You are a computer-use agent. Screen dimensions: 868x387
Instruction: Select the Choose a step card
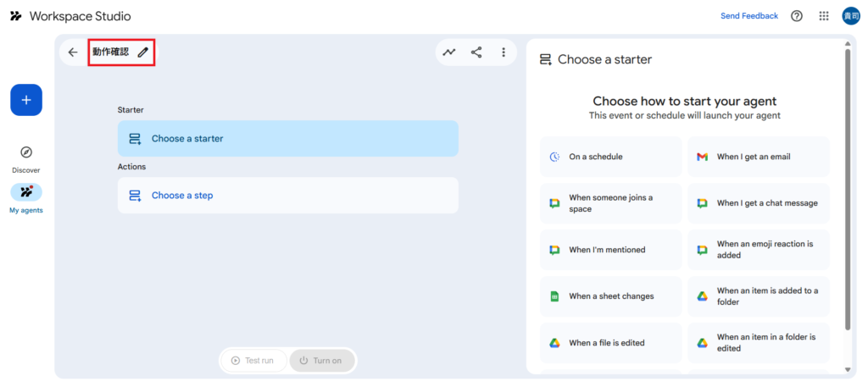point(287,196)
